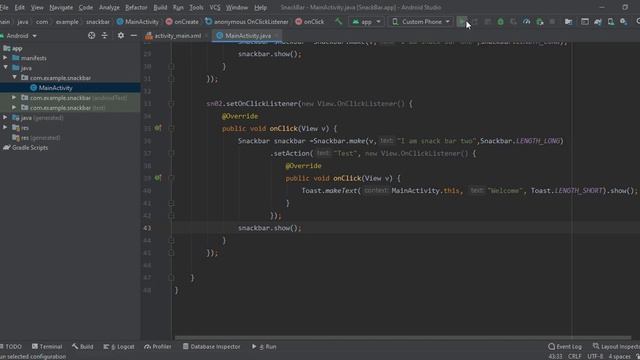Click the onCreate breadcrumb
The image size is (640, 360).
[x=182, y=22]
